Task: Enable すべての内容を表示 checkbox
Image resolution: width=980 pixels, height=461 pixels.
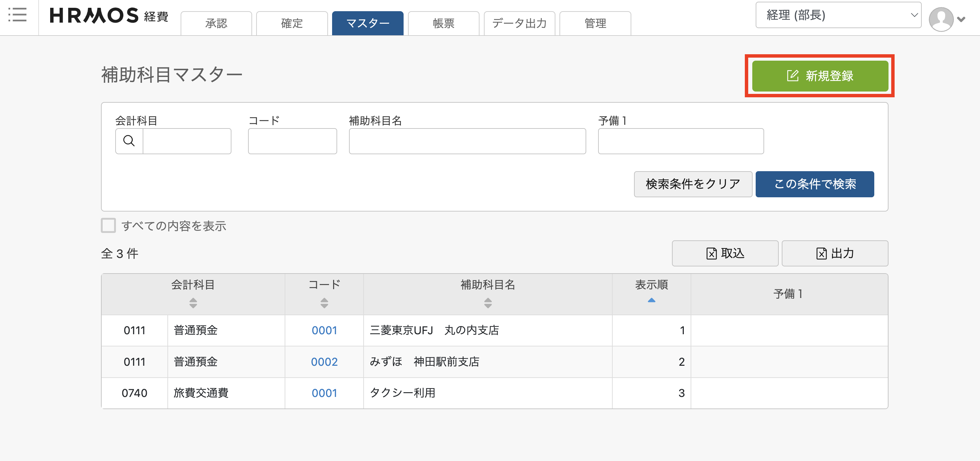Action: click(108, 225)
